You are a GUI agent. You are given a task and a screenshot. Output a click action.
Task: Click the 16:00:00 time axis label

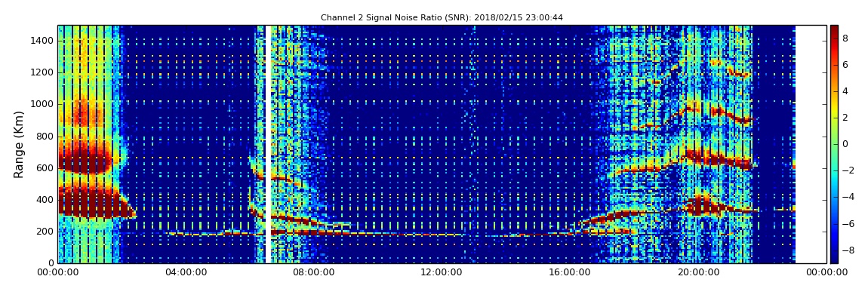coord(570,272)
